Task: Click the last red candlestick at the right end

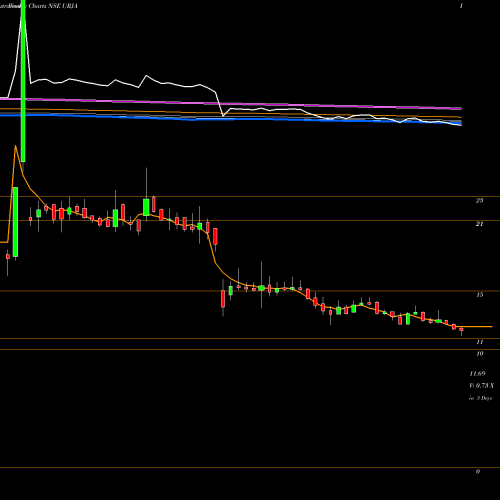Action: pos(461,330)
